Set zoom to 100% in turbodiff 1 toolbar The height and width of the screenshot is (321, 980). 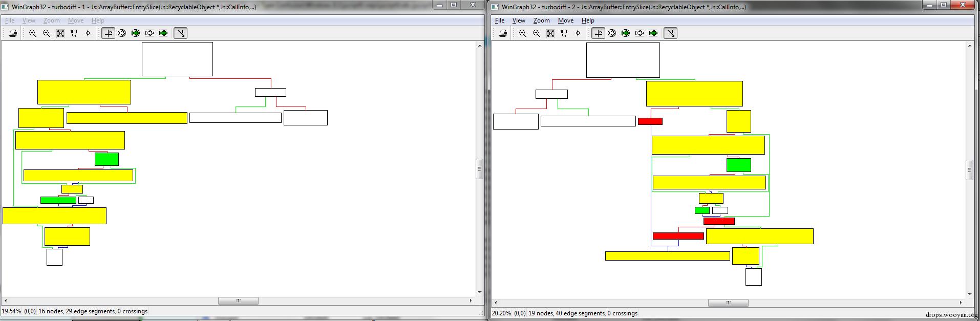click(74, 33)
